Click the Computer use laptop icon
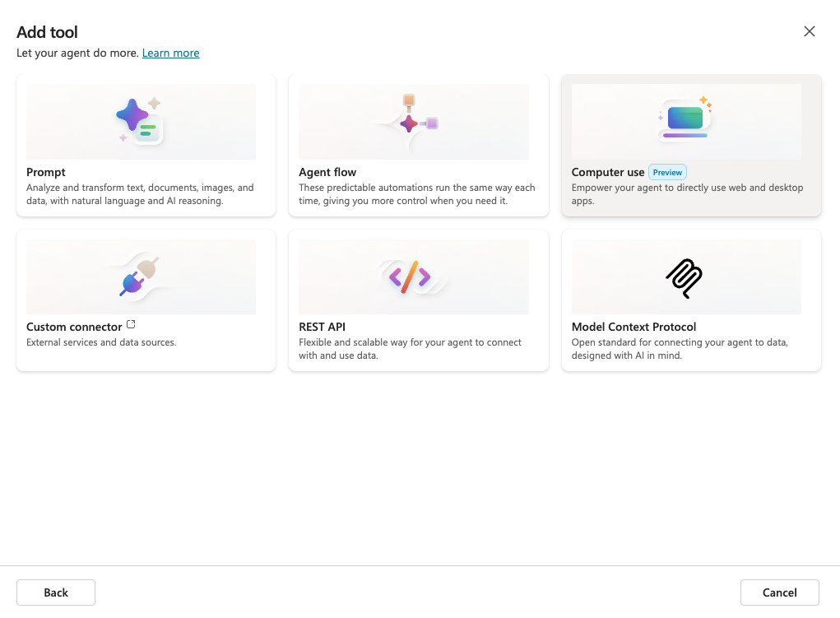Image resolution: width=840 pixels, height=618 pixels. click(685, 118)
